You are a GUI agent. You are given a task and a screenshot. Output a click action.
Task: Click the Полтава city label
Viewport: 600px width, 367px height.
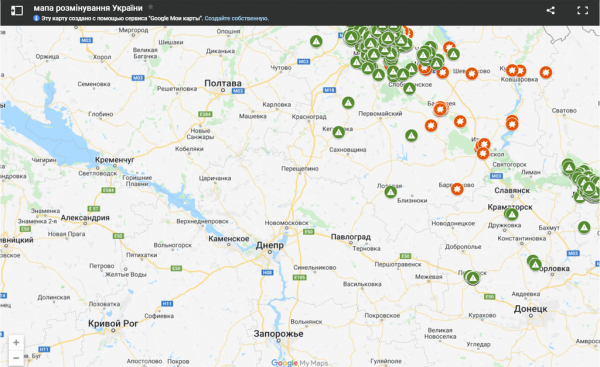(x=223, y=83)
